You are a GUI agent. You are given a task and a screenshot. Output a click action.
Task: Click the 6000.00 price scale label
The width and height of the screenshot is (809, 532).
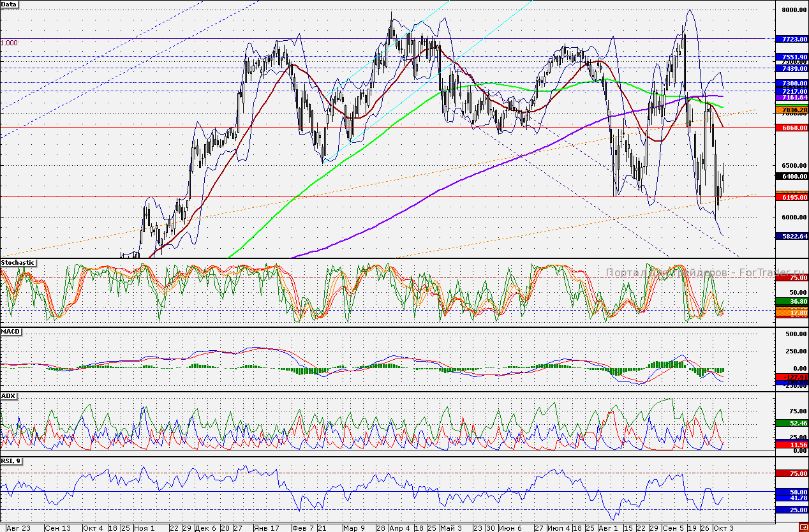pyautogui.click(x=794, y=217)
